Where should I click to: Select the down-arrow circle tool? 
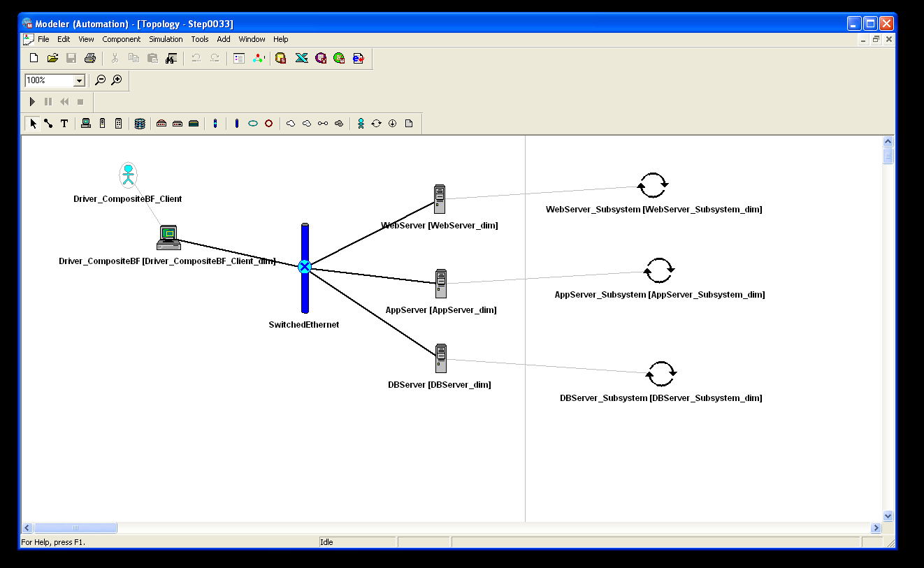[393, 124]
